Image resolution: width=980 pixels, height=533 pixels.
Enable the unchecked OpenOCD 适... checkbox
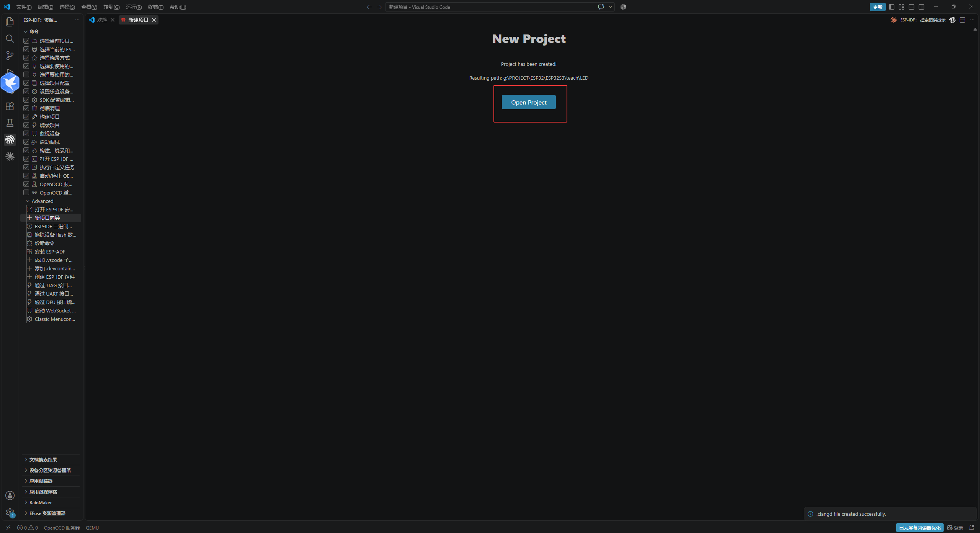tap(26, 193)
